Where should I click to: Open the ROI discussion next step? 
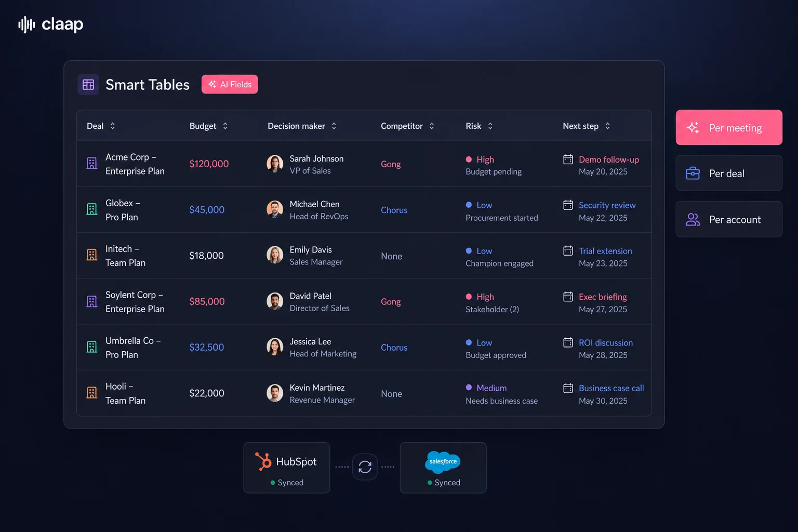tap(606, 343)
